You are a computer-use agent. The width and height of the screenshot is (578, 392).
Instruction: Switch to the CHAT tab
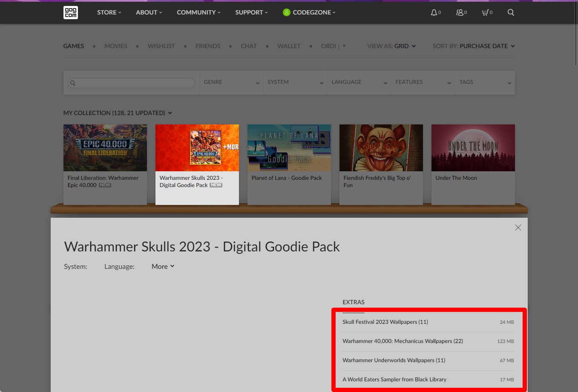(x=249, y=46)
